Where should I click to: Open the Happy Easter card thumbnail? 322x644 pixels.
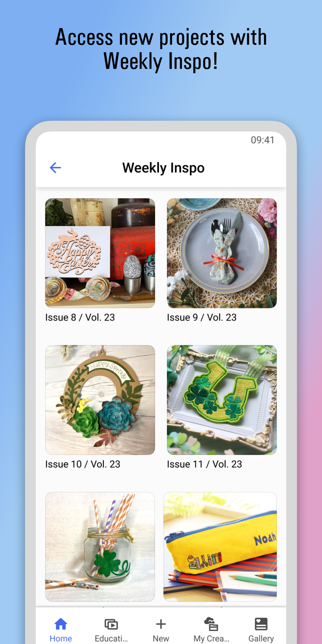[100, 253]
